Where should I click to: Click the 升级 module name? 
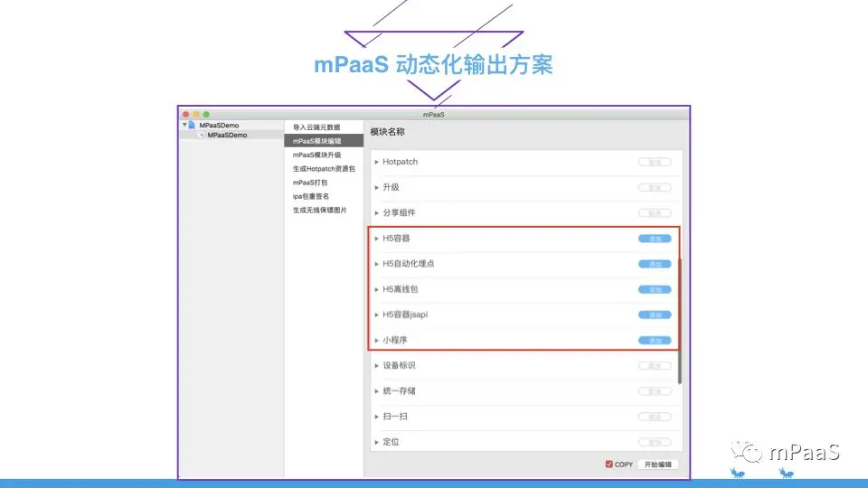(x=391, y=187)
